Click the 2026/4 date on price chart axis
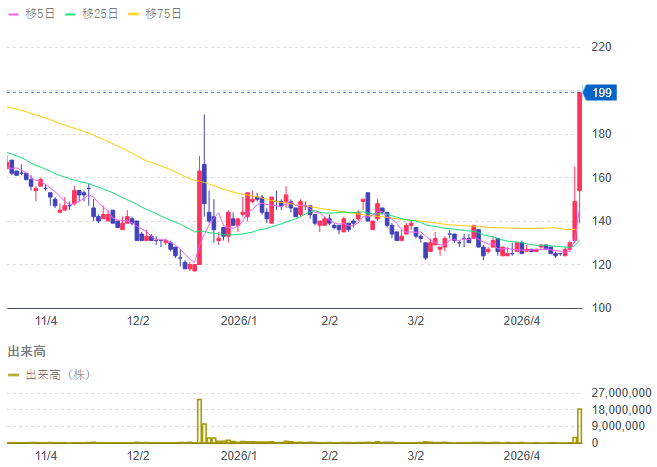 coord(522,321)
